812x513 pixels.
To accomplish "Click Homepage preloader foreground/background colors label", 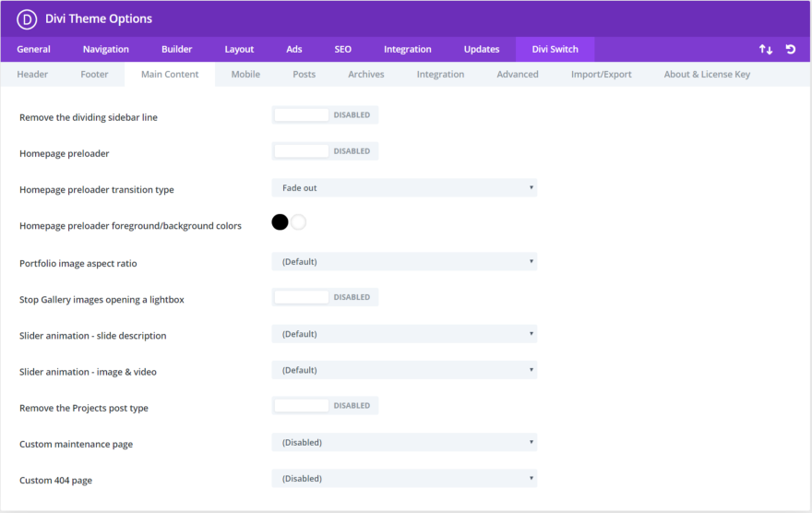I will tap(130, 226).
